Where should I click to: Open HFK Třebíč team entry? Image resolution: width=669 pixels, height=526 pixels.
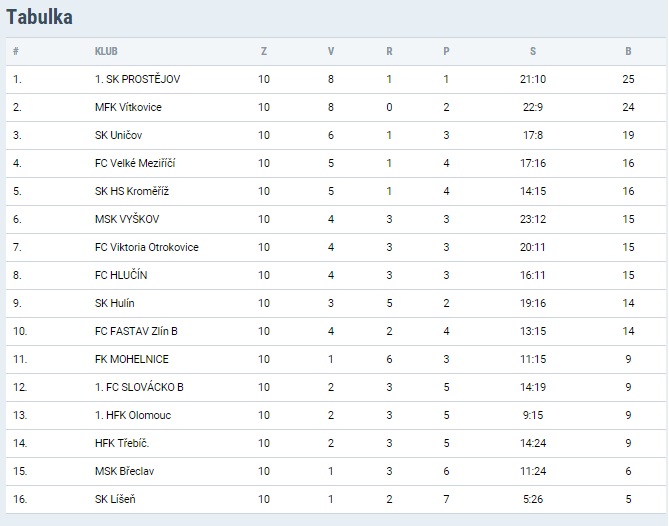point(122,443)
